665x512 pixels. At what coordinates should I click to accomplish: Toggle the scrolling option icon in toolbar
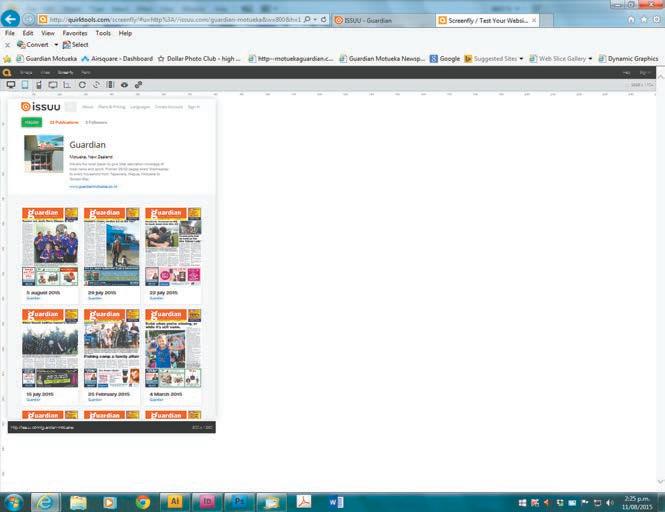tap(110, 85)
